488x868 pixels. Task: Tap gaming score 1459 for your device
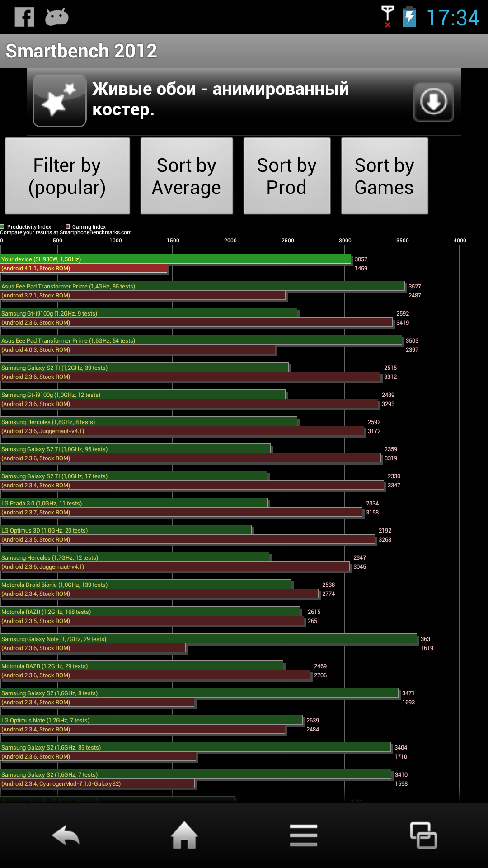click(361, 268)
